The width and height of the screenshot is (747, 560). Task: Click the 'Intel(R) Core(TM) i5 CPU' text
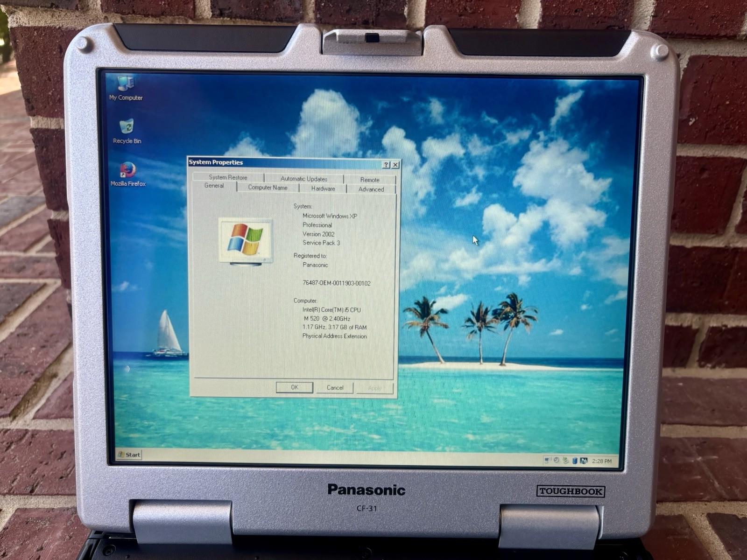click(x=331, y=310)
